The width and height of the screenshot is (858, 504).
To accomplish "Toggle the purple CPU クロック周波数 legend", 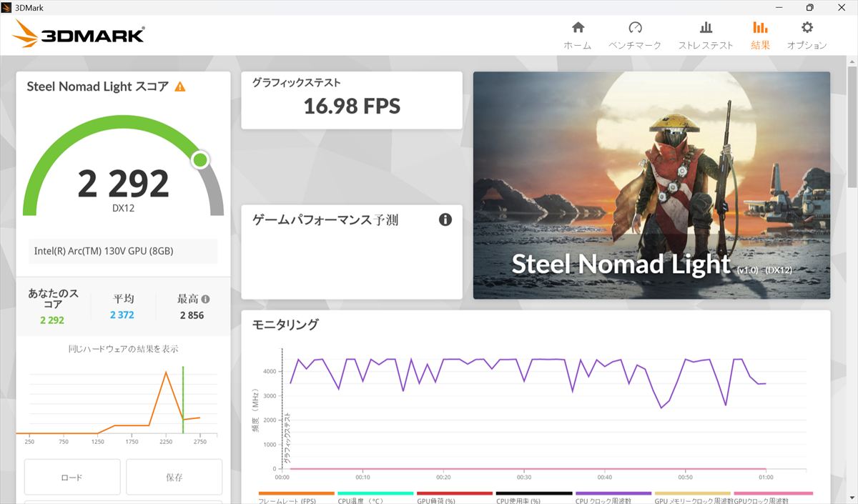I will point(613,498).
